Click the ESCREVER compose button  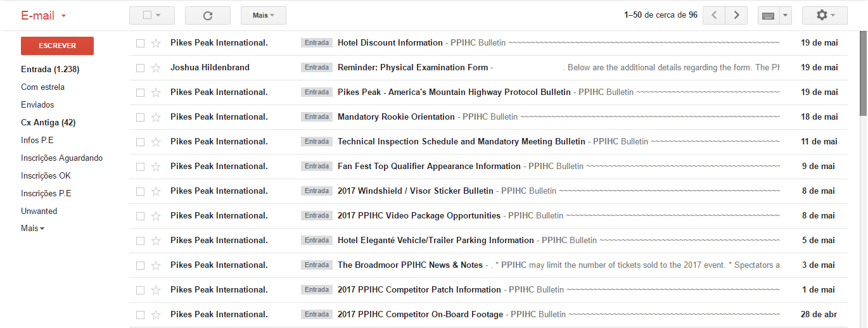tap(57, 46)
